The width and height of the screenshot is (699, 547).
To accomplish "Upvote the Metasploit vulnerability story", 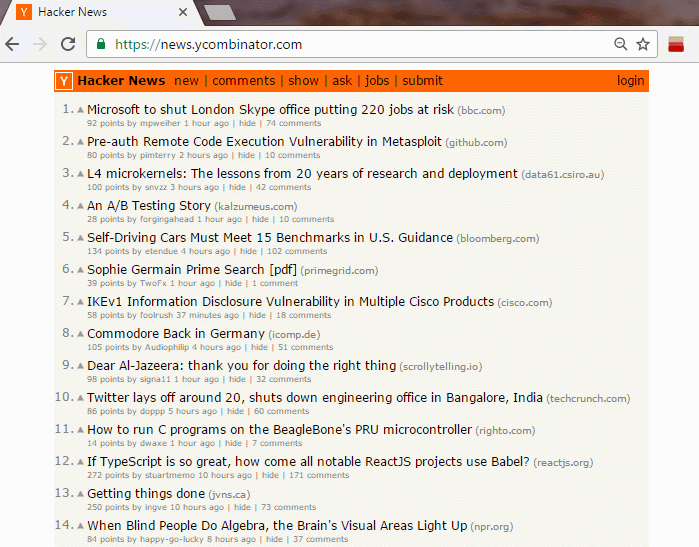I will coord(80,142).
